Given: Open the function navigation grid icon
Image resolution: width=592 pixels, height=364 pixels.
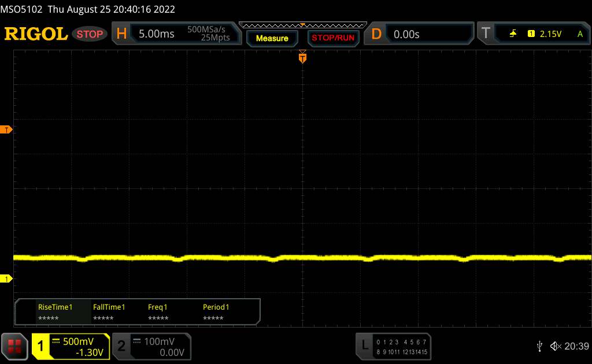Looking at the screenshot, I should 14,346.
